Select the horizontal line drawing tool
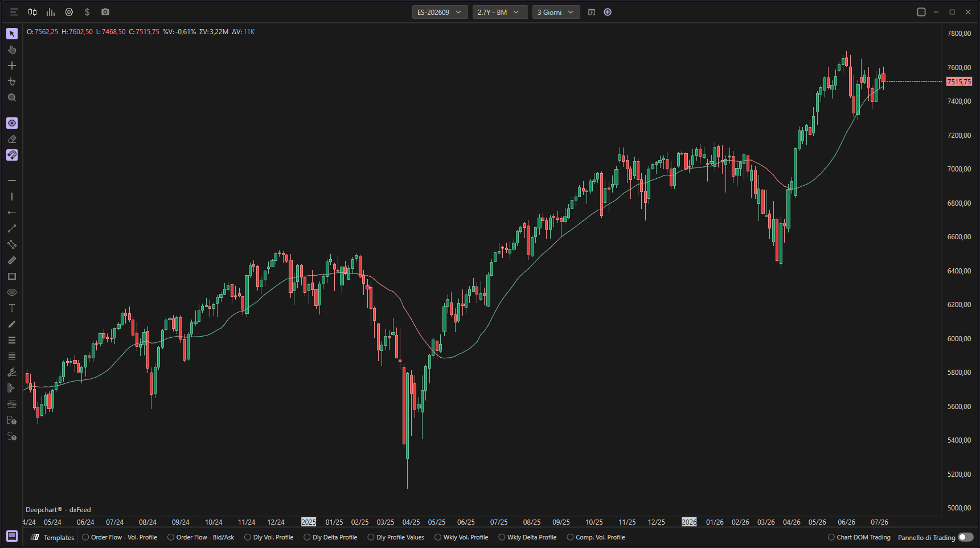This screenshot has width=980, height=548. click(12, 181)
